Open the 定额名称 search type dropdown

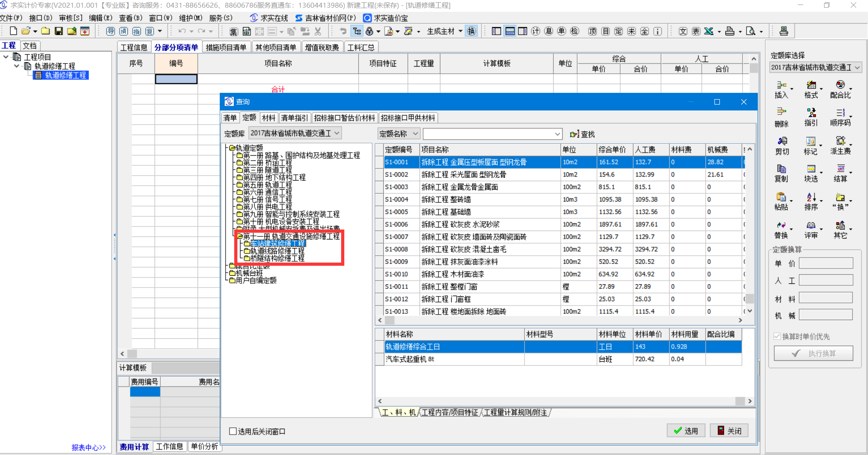(x=415, y=134)
